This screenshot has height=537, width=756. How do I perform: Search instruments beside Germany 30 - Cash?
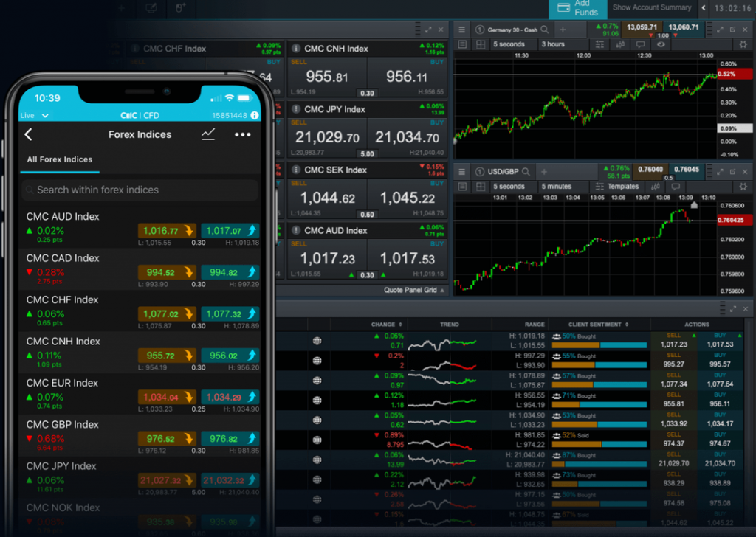[545, 30]
